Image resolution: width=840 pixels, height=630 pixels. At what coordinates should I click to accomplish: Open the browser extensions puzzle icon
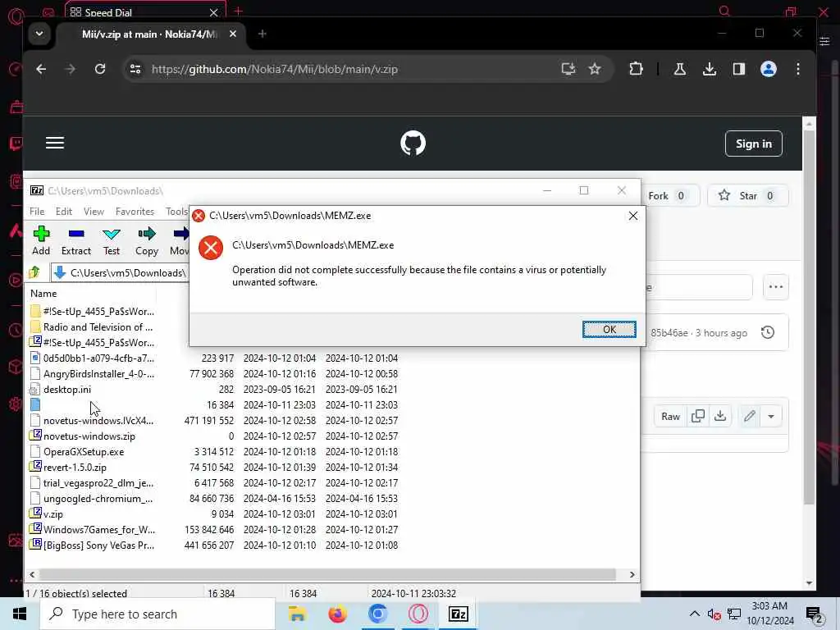coord(636,69)
